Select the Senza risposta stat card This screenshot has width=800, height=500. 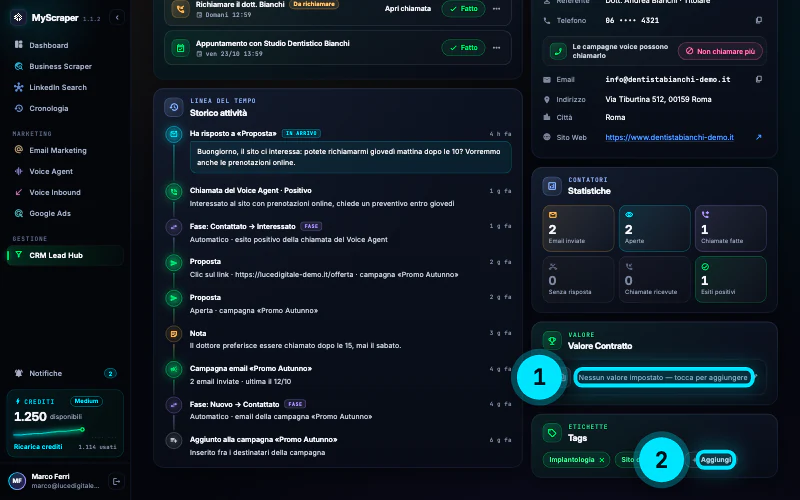578,279
